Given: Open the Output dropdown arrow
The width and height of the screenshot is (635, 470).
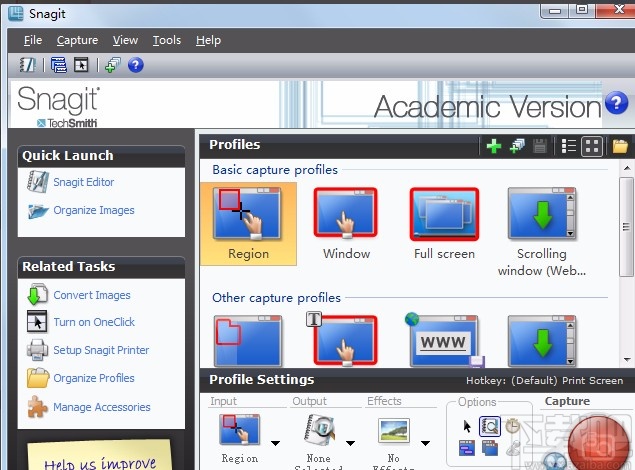Looking at the screenshot, I should click(350, 443).
